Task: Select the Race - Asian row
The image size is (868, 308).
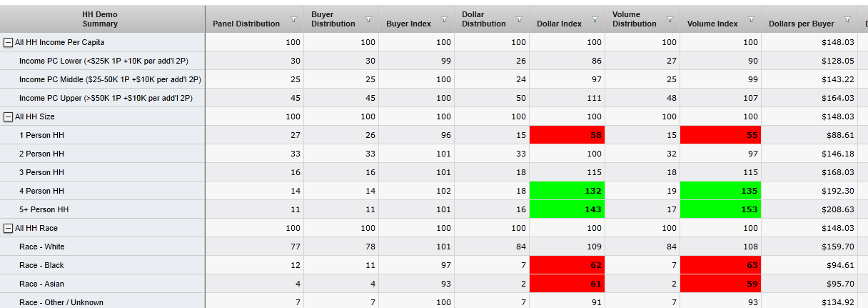Action: point(43,284)
